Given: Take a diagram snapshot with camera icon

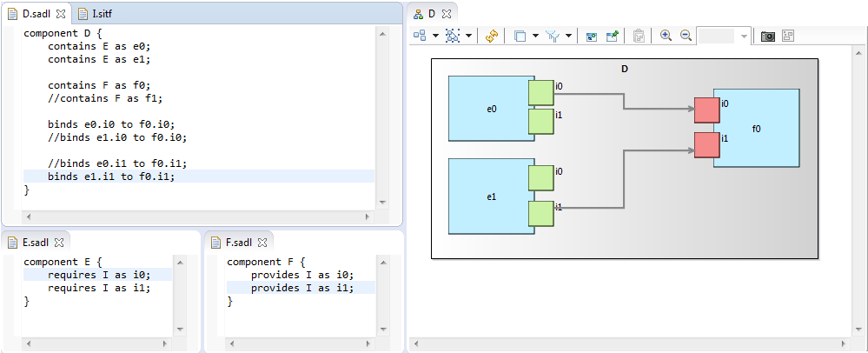Looking at the screenshot, I should tap(768, 36).
